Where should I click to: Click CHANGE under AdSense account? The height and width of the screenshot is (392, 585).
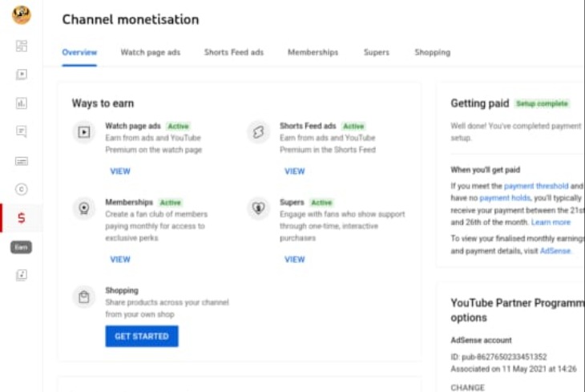pos(467,387)
